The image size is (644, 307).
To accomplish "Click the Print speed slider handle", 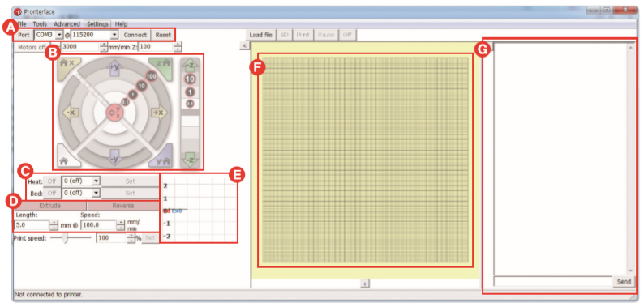I will [x=65, y=238].
